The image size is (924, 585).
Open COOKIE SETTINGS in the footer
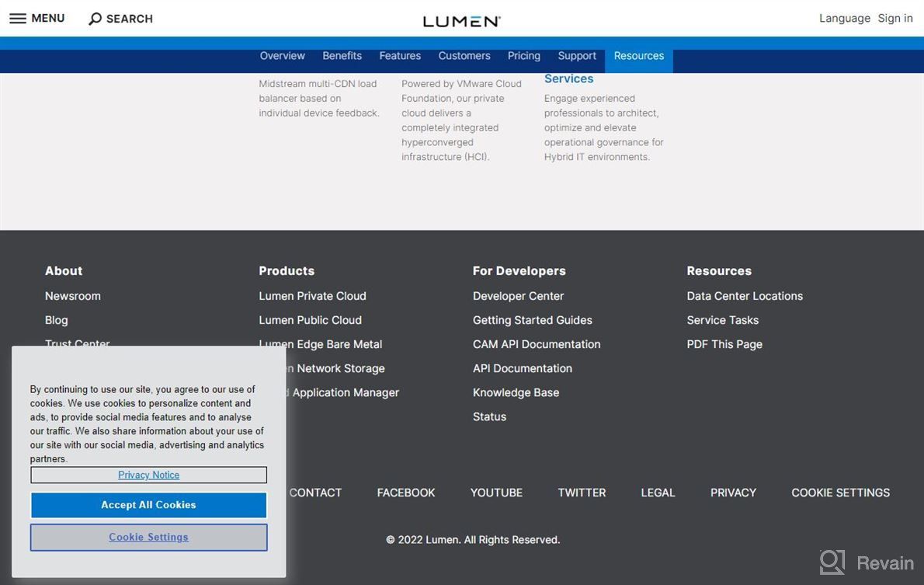click(840, 493)
